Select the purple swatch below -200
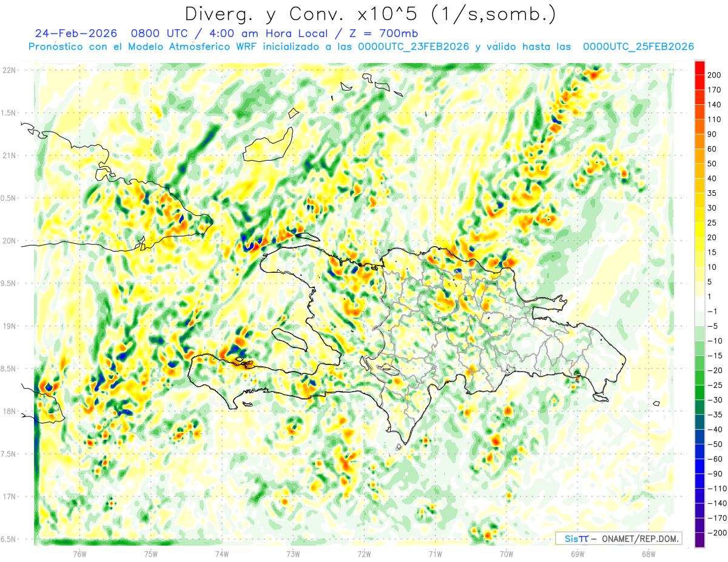728x562 pixels. tap(699, 540)
